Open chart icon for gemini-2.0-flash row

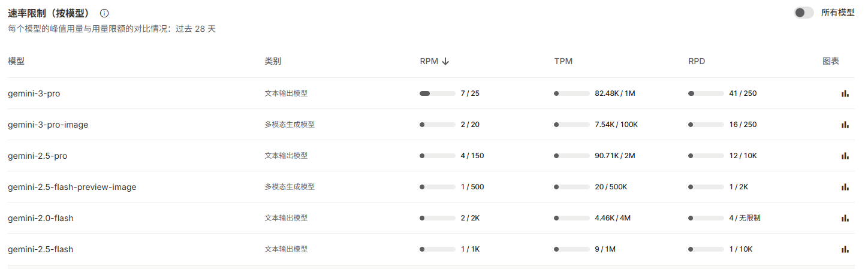point(845,218)
